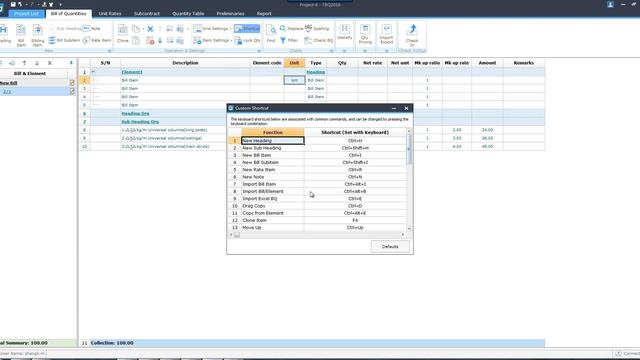Select the New Heading function cell

pos(273,141)
